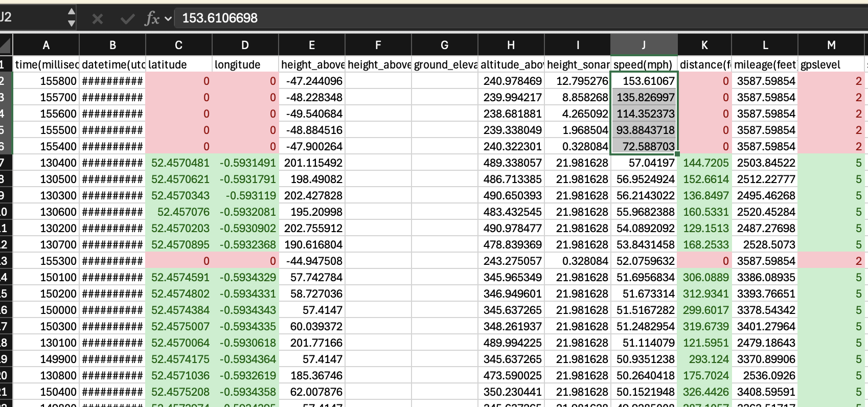Click the confirm entry checkmark icon
Screen dimensions: 868x407
pyautogui.click(x=127, y=19)
